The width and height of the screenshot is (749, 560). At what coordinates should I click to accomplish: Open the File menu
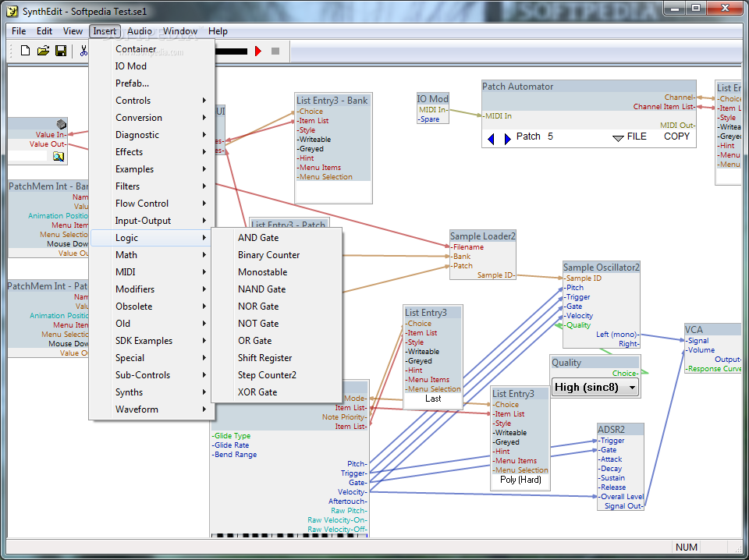tap(19, 31)
